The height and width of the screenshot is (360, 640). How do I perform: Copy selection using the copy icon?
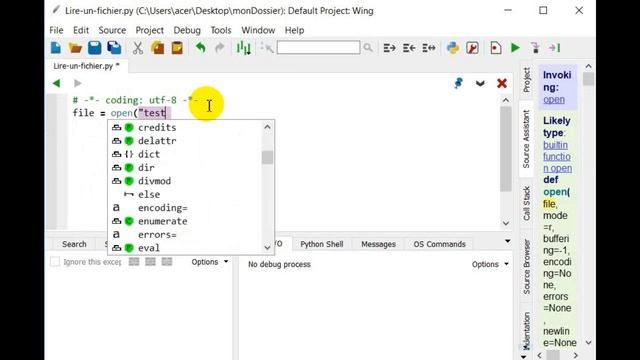coord(158,48)
